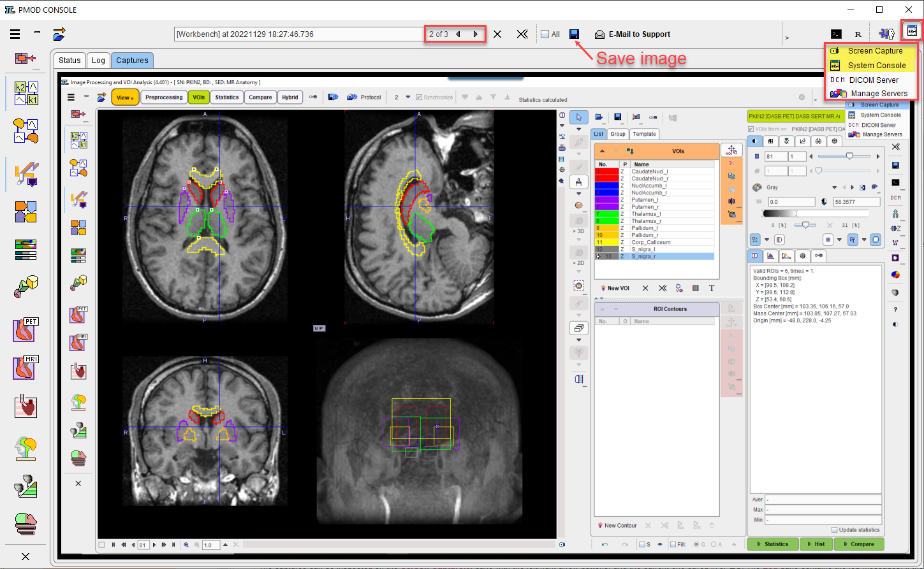Click the New VOI button
The width and height of the screenshot is (924, 569).
tap(615, 288)
